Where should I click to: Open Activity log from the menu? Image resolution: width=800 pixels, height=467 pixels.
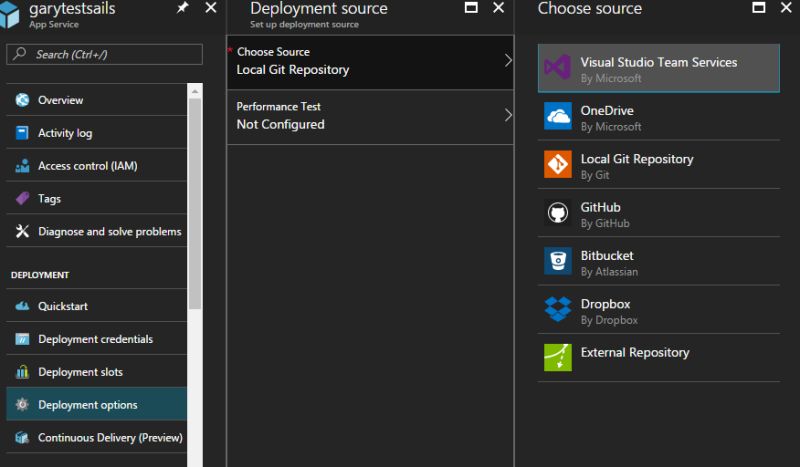[96, 133]
